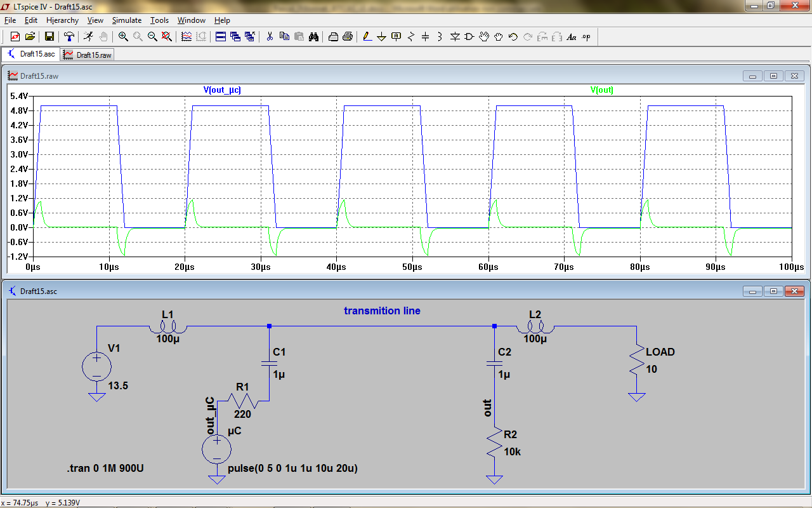Open the Control Panel hammer icon
The height and width of the screenshot is (508, 812).
tap(69, 37)
